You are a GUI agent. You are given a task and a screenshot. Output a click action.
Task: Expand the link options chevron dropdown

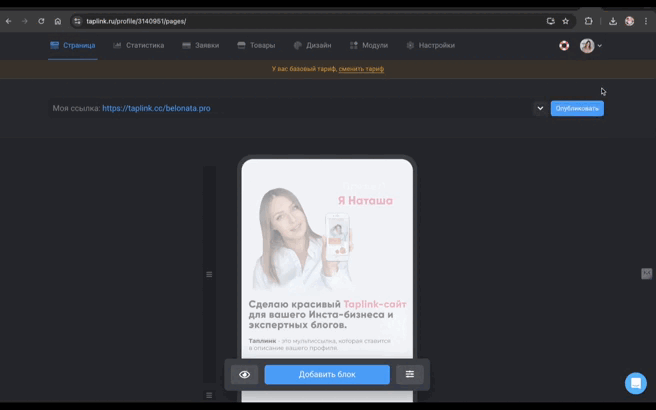point(540,108)
